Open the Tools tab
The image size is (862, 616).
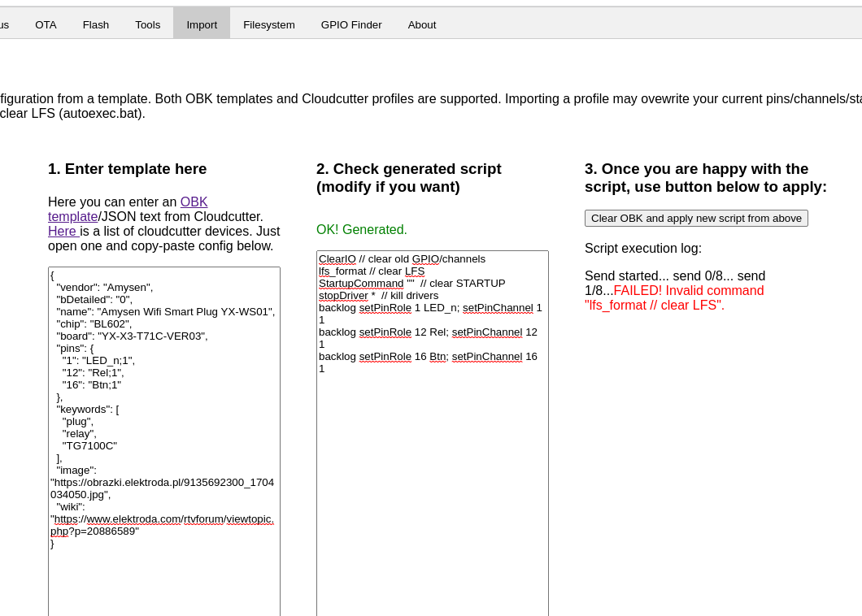click(148, 24)
